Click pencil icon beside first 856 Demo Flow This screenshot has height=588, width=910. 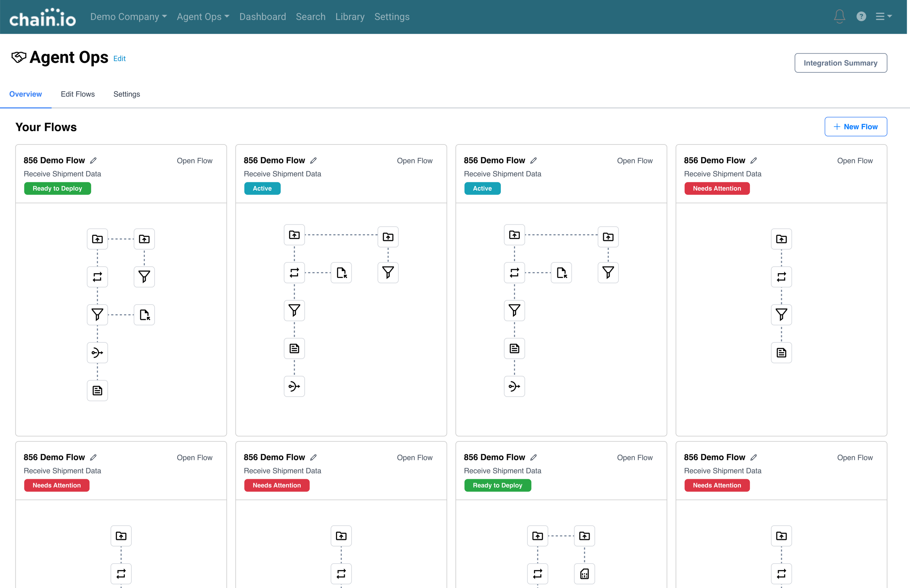click(94, 160)
